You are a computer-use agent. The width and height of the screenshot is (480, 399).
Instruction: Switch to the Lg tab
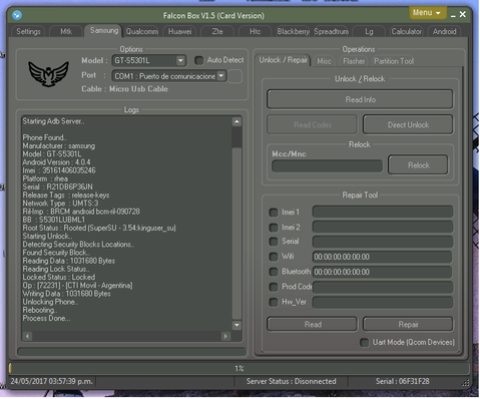coord(369,32)
